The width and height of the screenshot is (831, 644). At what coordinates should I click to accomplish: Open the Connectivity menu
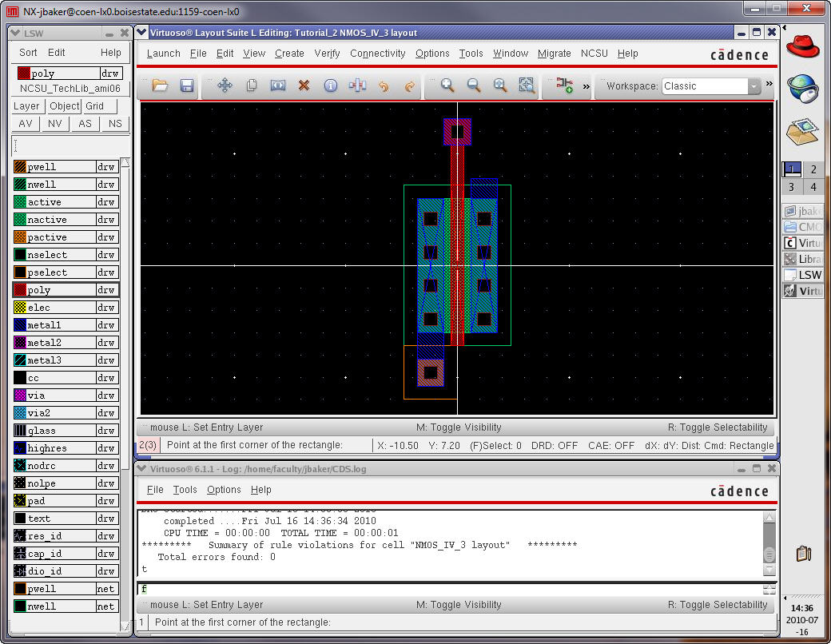(377, 54)
